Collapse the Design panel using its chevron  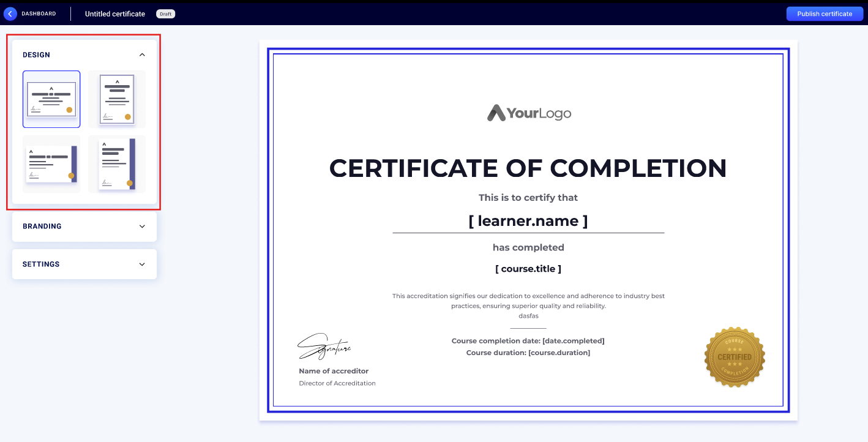click(x=142, y=55)
